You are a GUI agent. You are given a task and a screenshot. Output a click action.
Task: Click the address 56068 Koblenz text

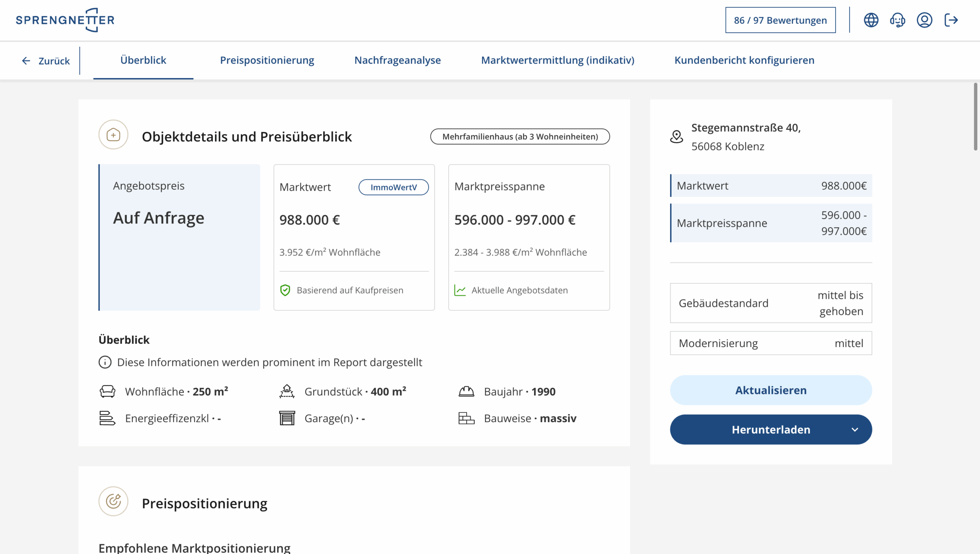tap(728, 146)
